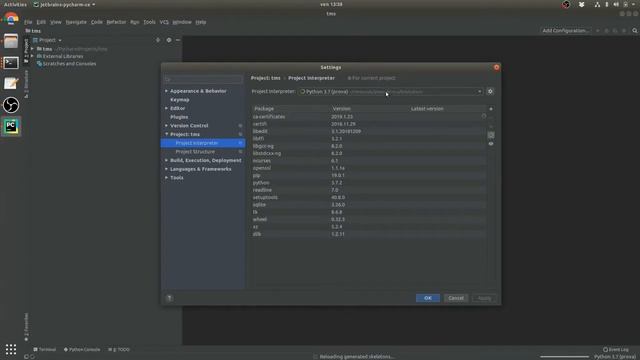Image resolution: width=640 pixels, height=360 pixels.
Task: Hide the Project tool window
Action: coord(178,40)
